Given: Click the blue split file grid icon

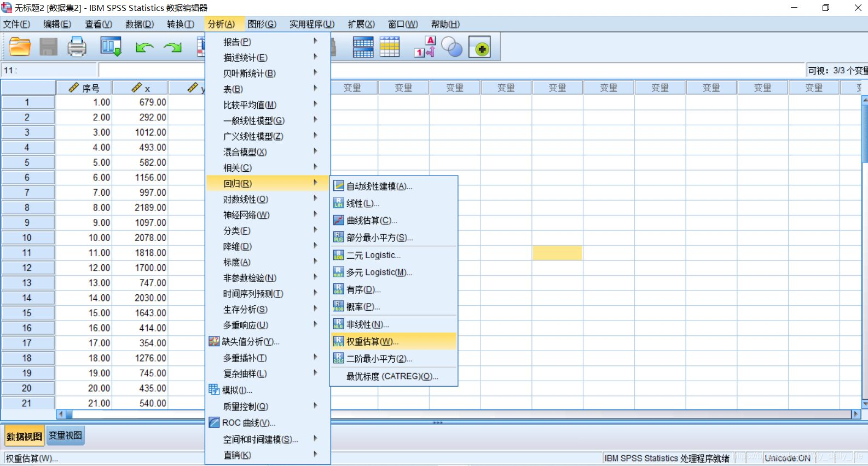Looking at the screenshot, I should 363,47.
